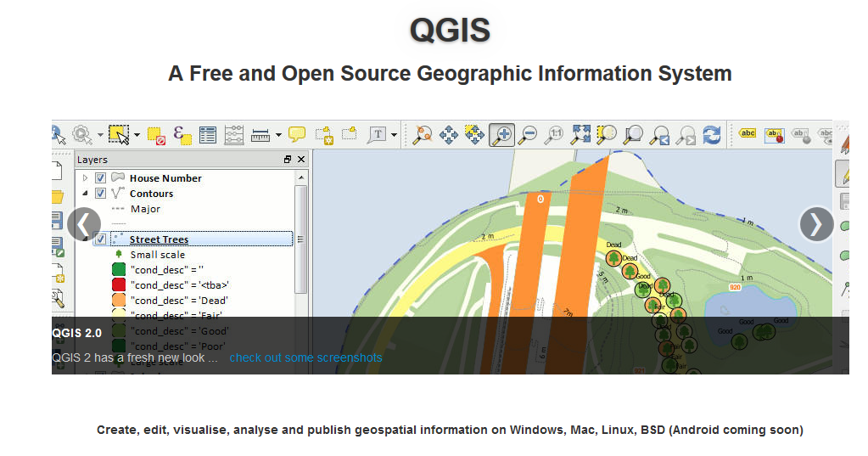868x456 pixels.
Task: Click the yellow abc Labeling icon
Action: 748,133
